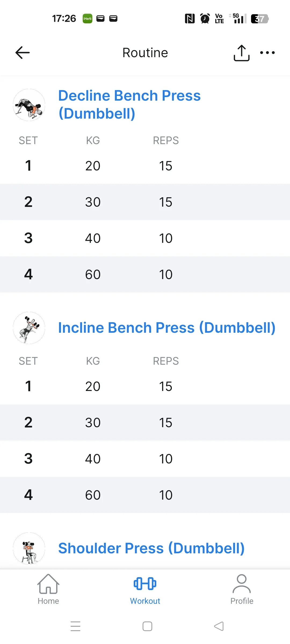Open the Shoulder Press (Dumbbell) link
This screenshot has height=644, width=290.
pos(151,548)
